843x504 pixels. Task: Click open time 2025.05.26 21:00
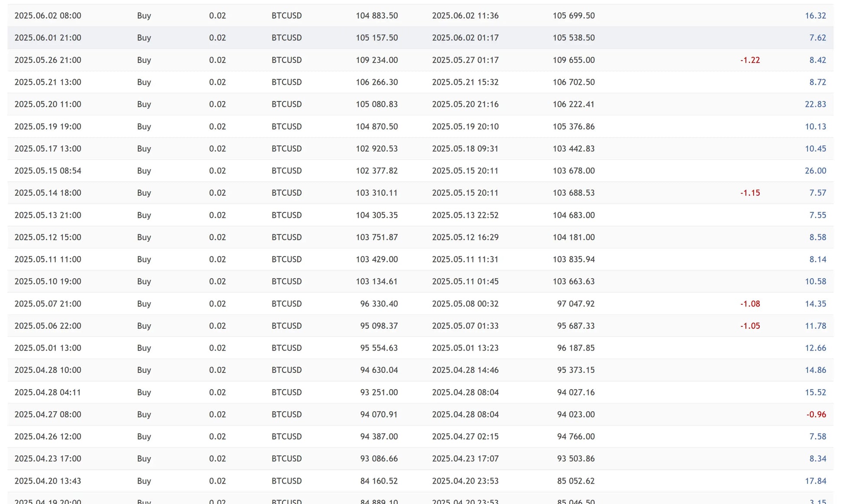tap(48, 60)
